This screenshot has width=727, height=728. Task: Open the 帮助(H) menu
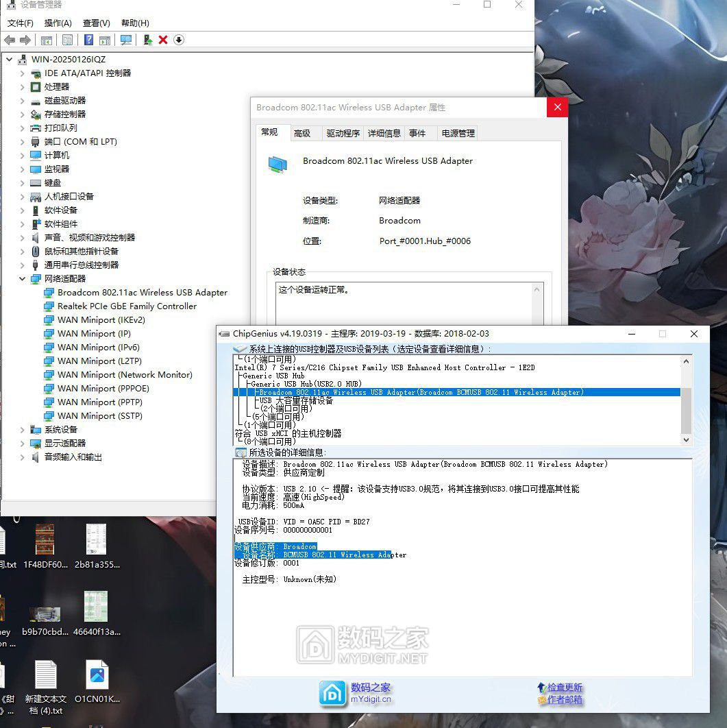[x=135, y=23]
